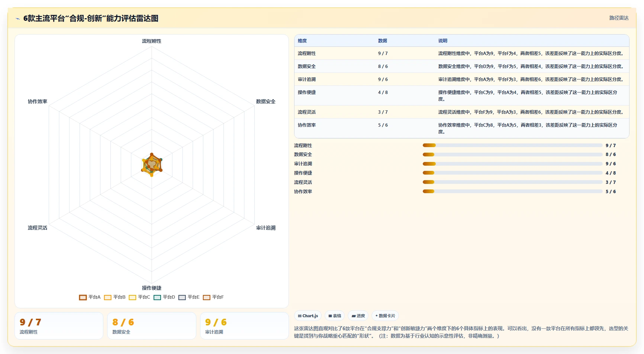Click the 操作便捷 progress bar
This screenshot has width=644, height=354.
[512, 173]
